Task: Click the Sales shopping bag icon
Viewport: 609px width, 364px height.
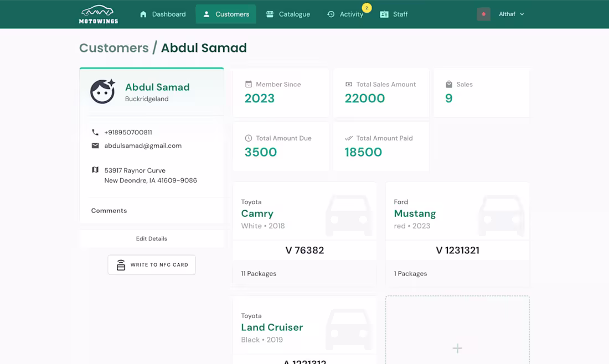Action: (449, 84)
